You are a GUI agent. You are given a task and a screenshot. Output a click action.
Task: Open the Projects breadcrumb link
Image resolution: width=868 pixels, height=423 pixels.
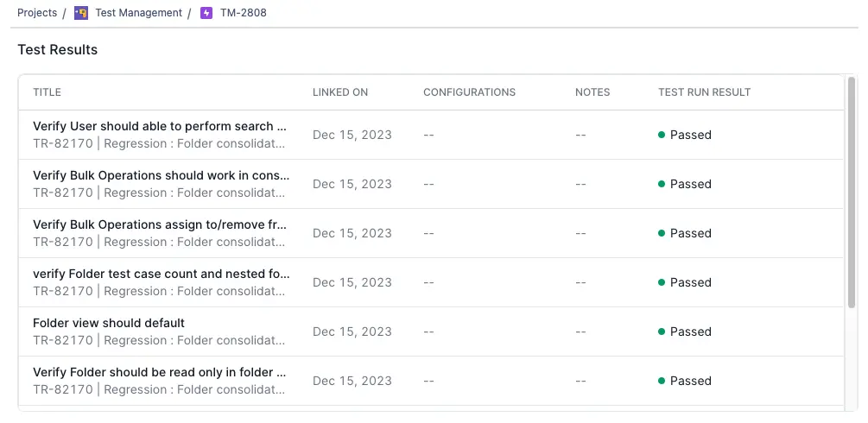pos(37,13)
